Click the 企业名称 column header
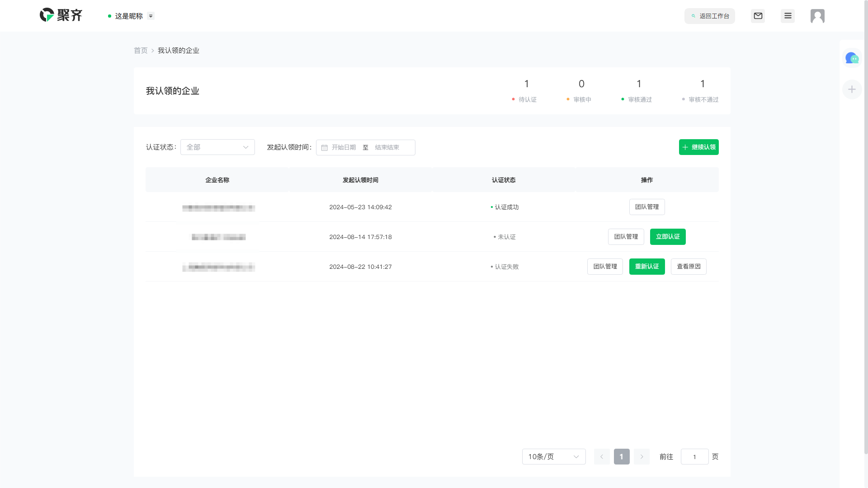This screenshot has width=868, height=488. [x=217, y=180]
